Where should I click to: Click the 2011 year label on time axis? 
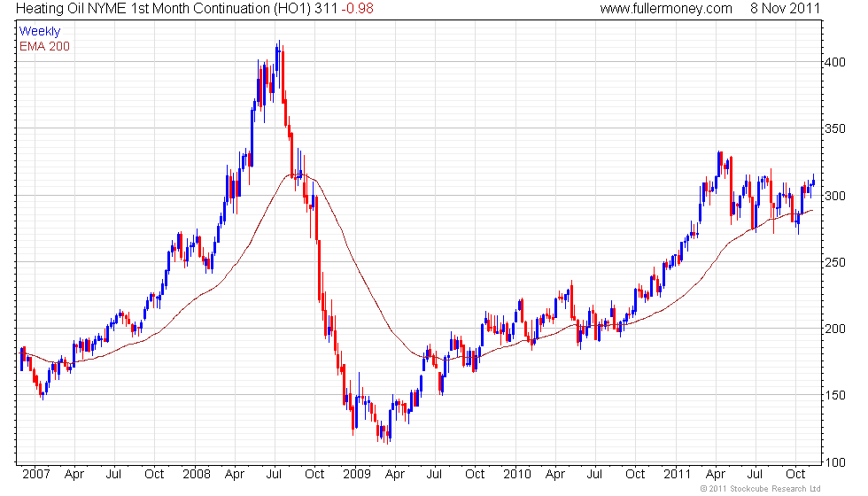tap(677, 475)
